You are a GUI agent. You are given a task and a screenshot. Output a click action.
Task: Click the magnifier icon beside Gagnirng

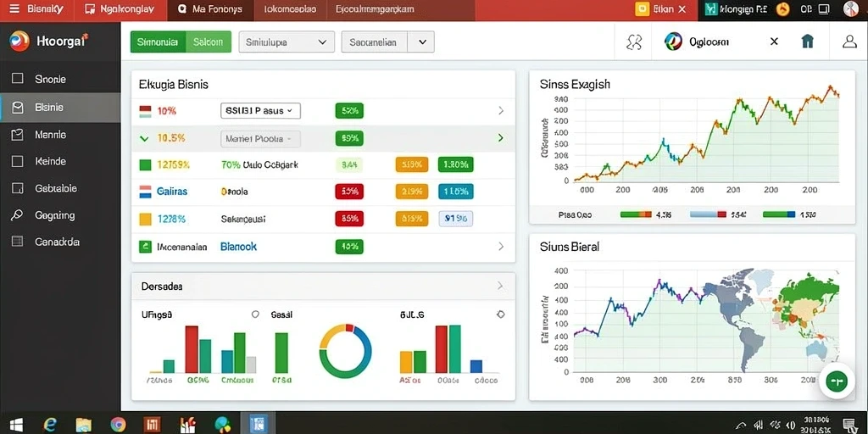18,215
